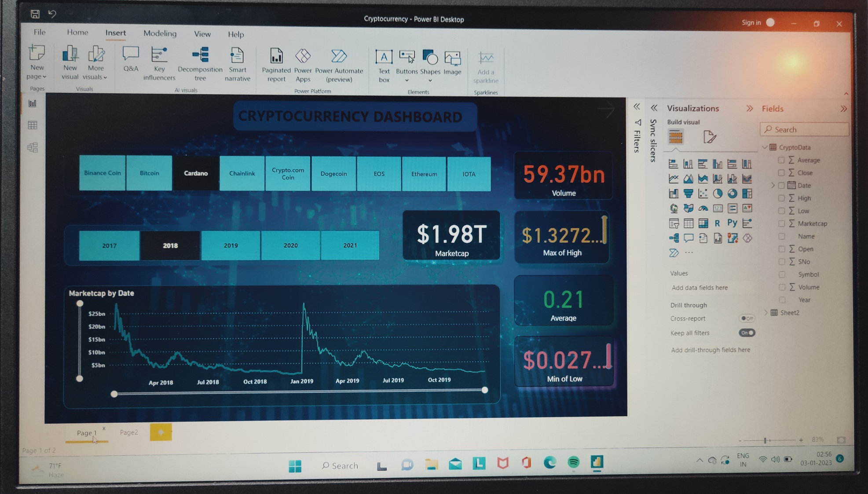Insert a Python visual
The height and width of the screenshot is (494, 868).
732,223
